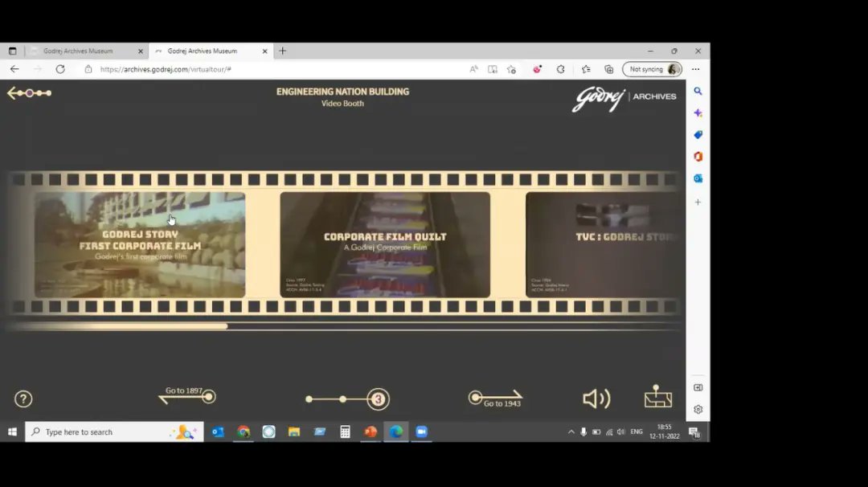Image resolution: width=868 pixels, height=487 pixels.
Task: Open the Favorites list icon
Action: tap(586, 69)
